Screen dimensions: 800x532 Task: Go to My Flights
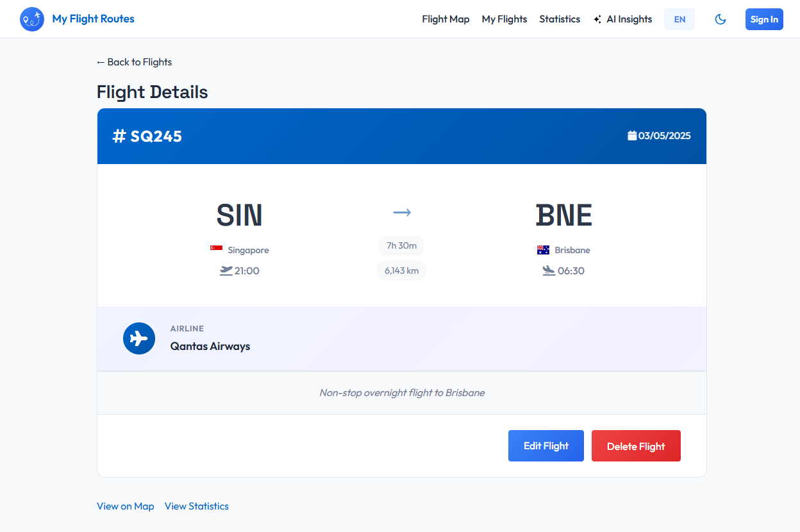[x=504, y=19]
